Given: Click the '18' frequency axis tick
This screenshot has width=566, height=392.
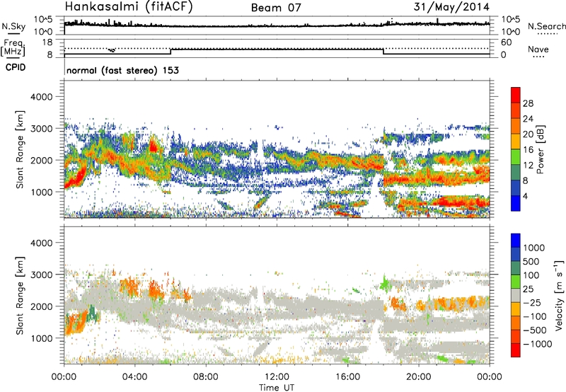Looking at the screenshot, I should pyautogui.click(x=47, y=42).
